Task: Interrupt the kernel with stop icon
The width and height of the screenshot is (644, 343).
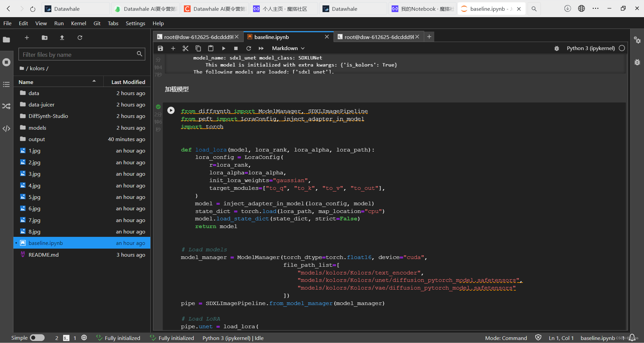Action: click(x=236, y=48)
